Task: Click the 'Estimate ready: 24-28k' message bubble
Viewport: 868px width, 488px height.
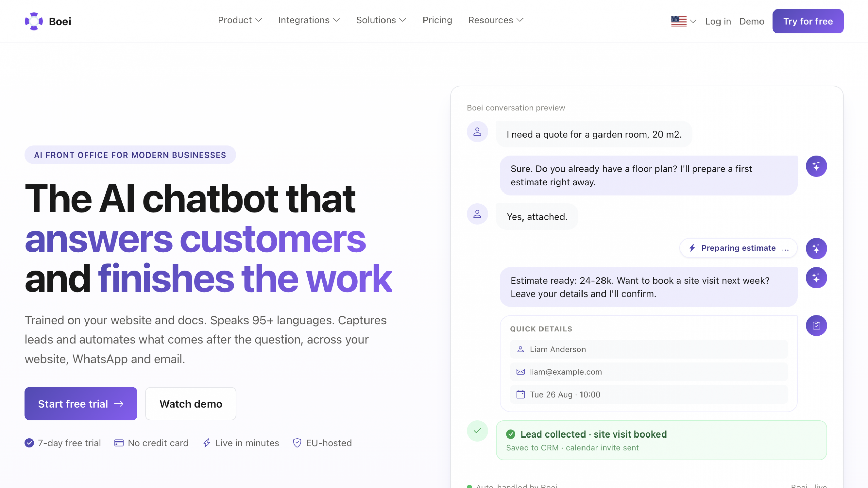Action: [649, 287]
